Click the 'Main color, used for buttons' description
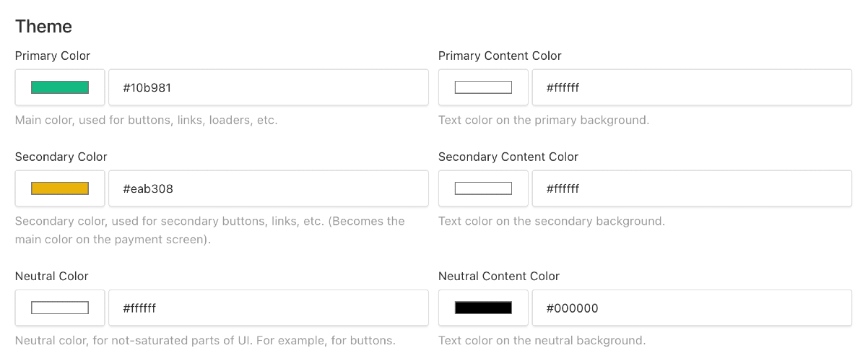This screenshot has height=361, width=868. point(146,120)
